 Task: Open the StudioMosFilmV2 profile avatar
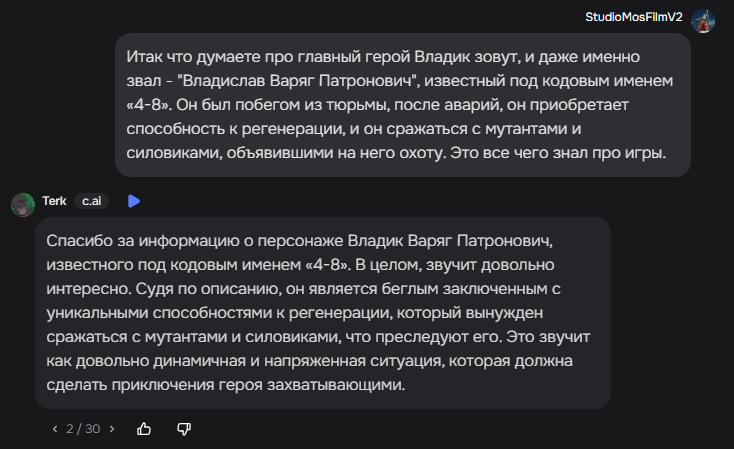click(x=703, y=21)
